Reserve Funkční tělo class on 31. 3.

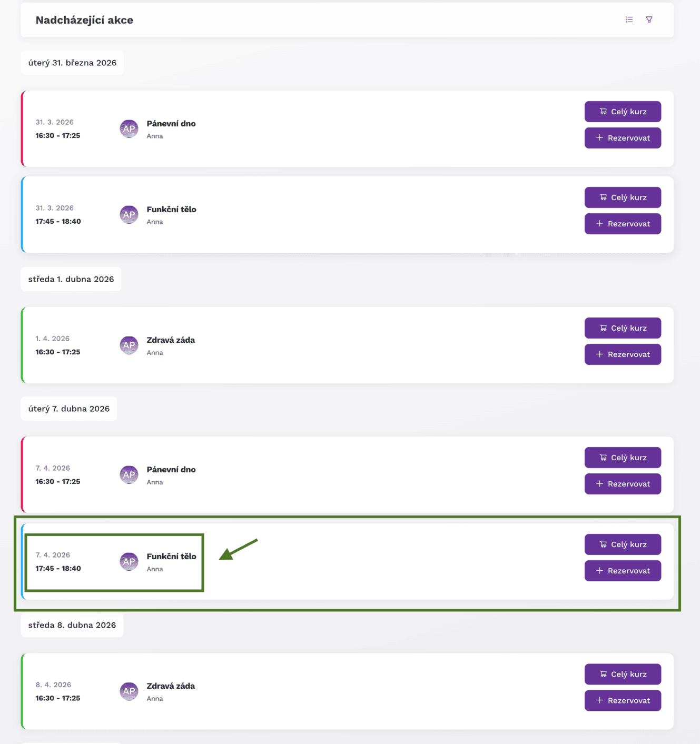click(x=623, y=224)
